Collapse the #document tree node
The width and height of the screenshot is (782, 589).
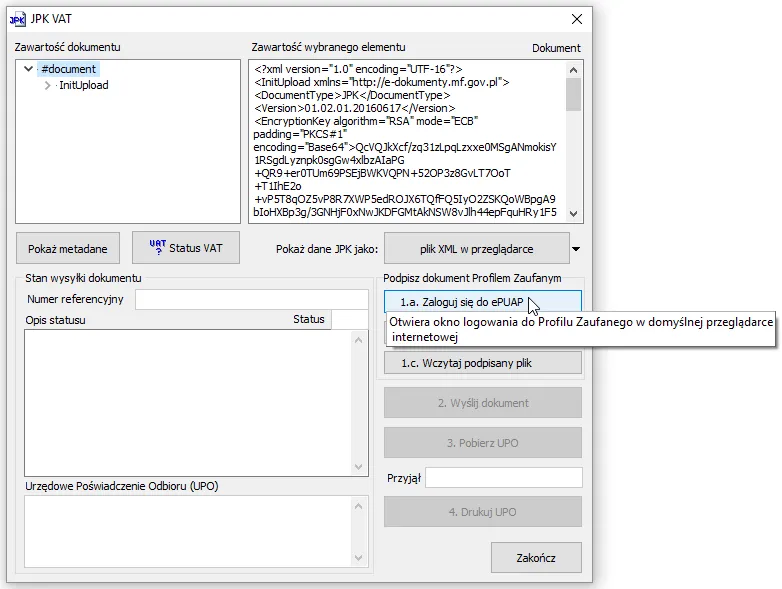pyautogui.click(x=28, y=69)
